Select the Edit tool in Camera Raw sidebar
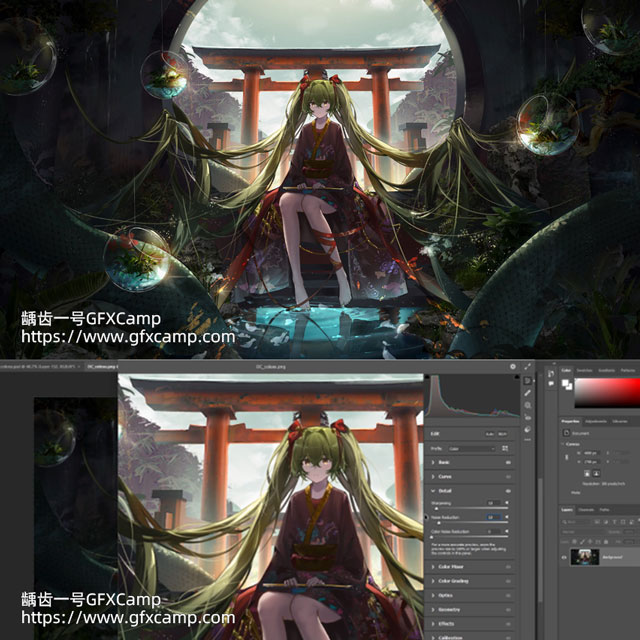The image size is (640, 640). point(527,381)
